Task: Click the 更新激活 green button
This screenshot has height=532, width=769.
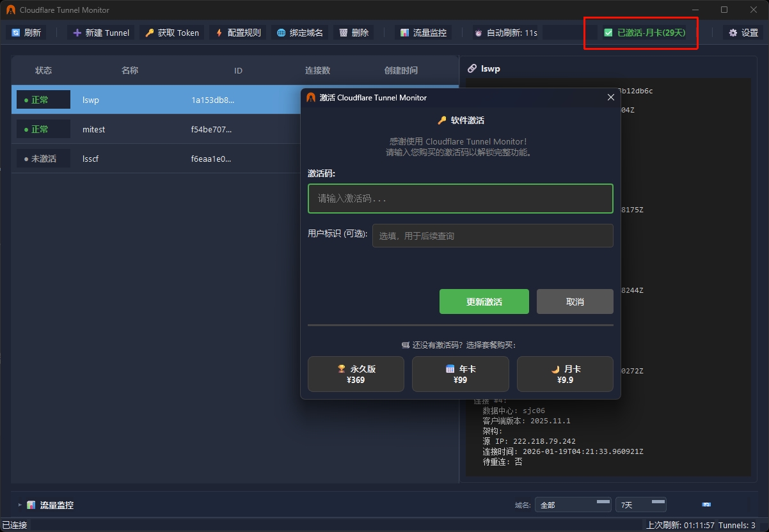Action: [x=484, y=302]
